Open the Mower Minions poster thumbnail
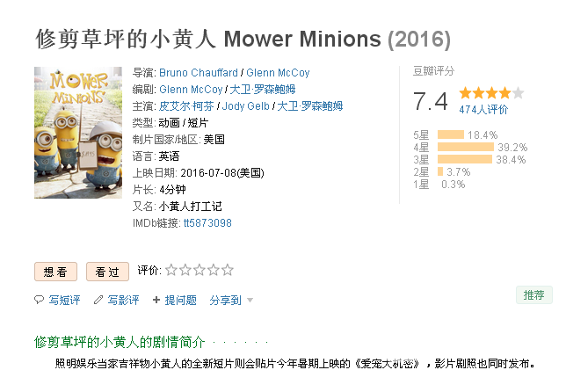The height and width of the screenshot is (392, 566). coord(78,133)
